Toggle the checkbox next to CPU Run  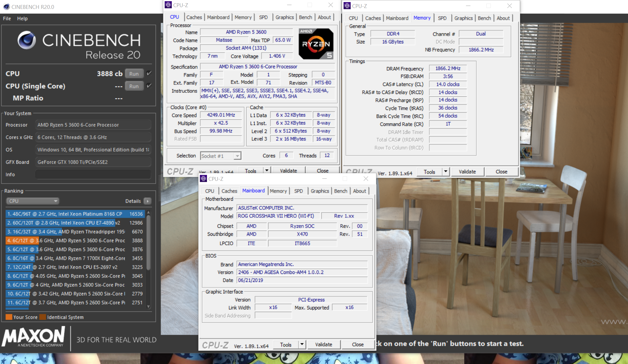point(149,73)
